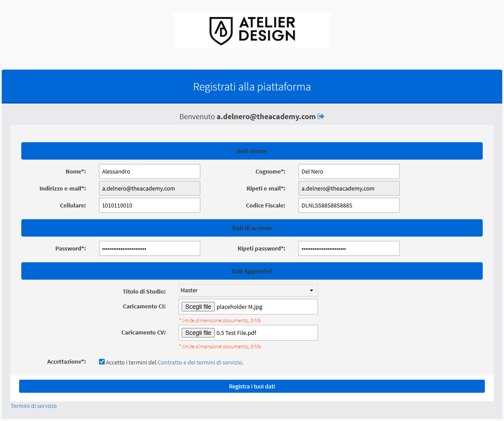Click the Indirizzo e-mail field
The image size is (504, 421).
[x=149, y=188]
